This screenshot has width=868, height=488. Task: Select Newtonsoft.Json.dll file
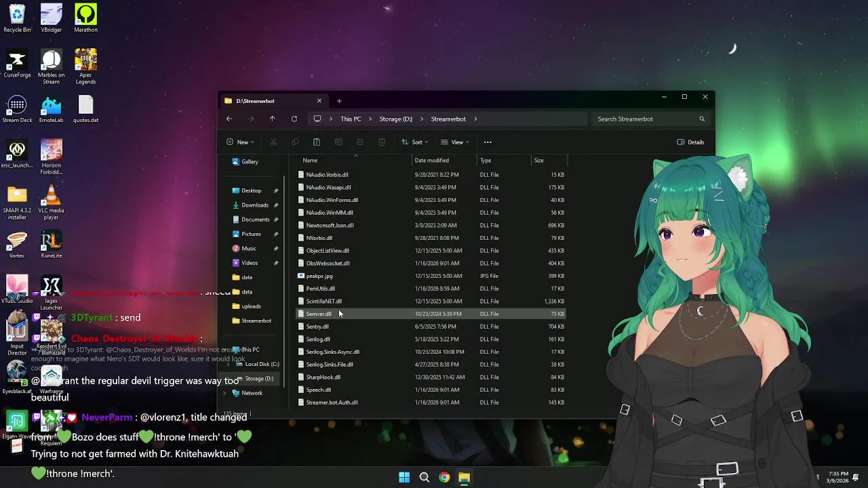point(431,225)
